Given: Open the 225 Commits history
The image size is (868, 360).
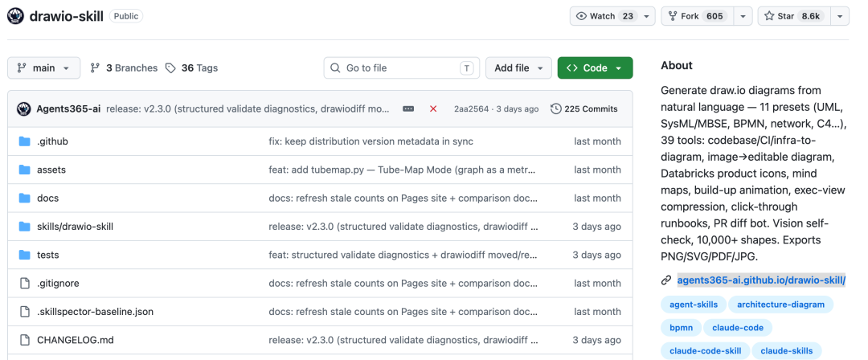Looking at the screenshot, I should [x=584, y=109].
